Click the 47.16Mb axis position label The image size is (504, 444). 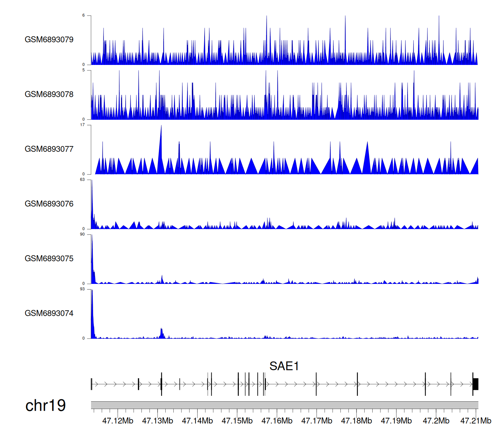(277, 421)
